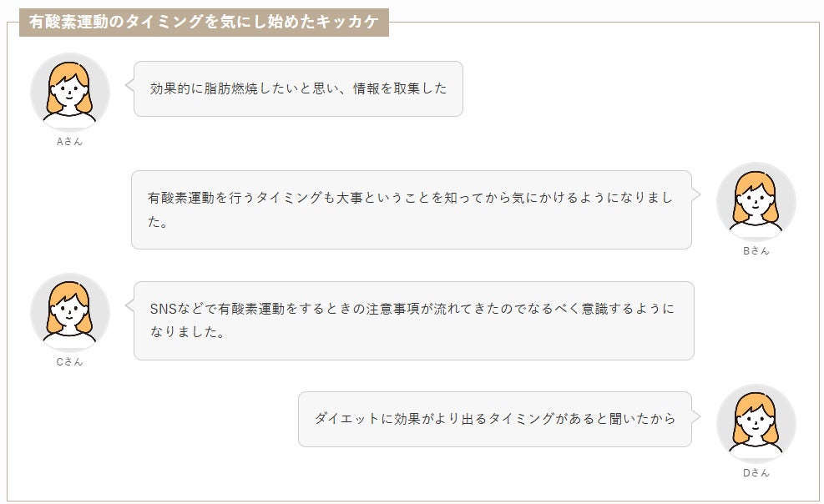The width and height of the screenshot is (824, 504).
Task: Select Bさん's 有酸素運動を行うタイミング speech bubble
Action: (411, 209)
